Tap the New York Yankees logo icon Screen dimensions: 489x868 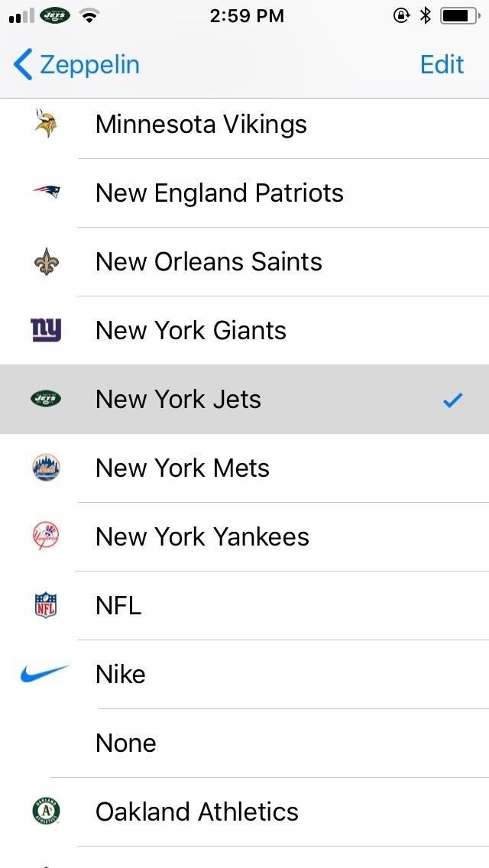(46, 536)
